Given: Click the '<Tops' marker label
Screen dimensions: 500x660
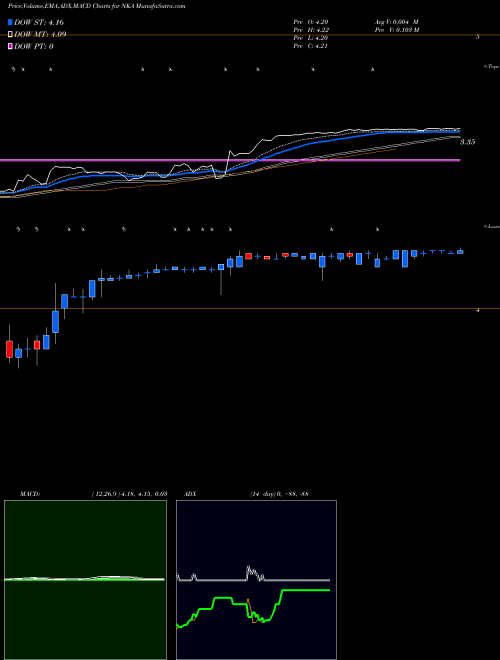Looking at the screenshot, I should click(x=491, y=67).
